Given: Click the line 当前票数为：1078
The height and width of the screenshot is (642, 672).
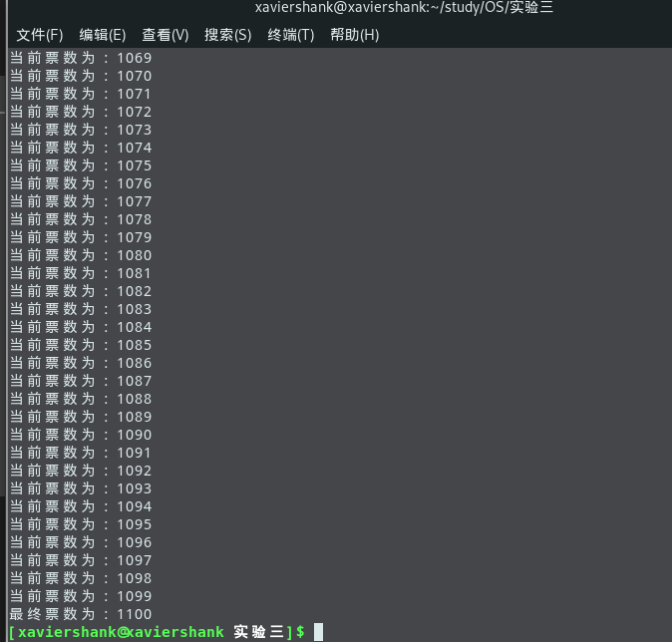Looking at the screenshot, I should point(81,219).
